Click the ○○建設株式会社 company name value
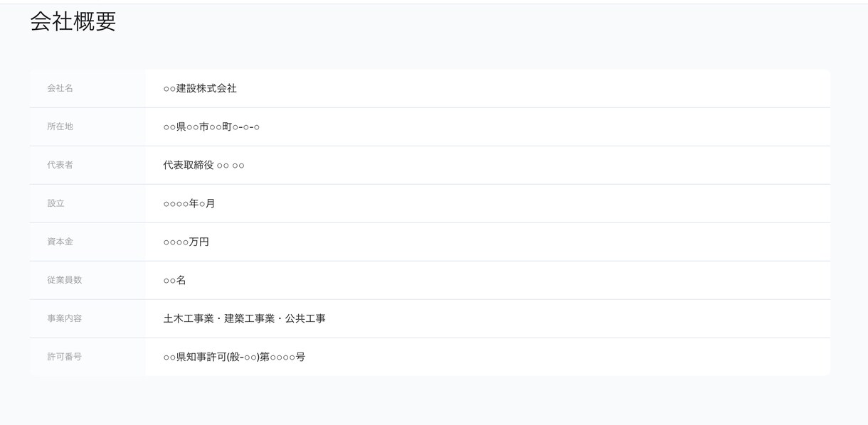This screenshot has width=868, height=425. tap(200, 88)
